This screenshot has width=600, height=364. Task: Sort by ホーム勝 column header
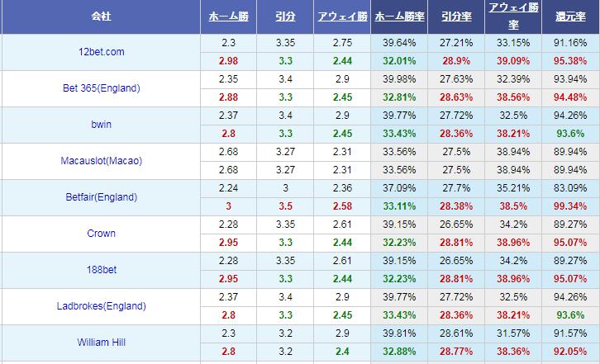click(x=228, y=17)
